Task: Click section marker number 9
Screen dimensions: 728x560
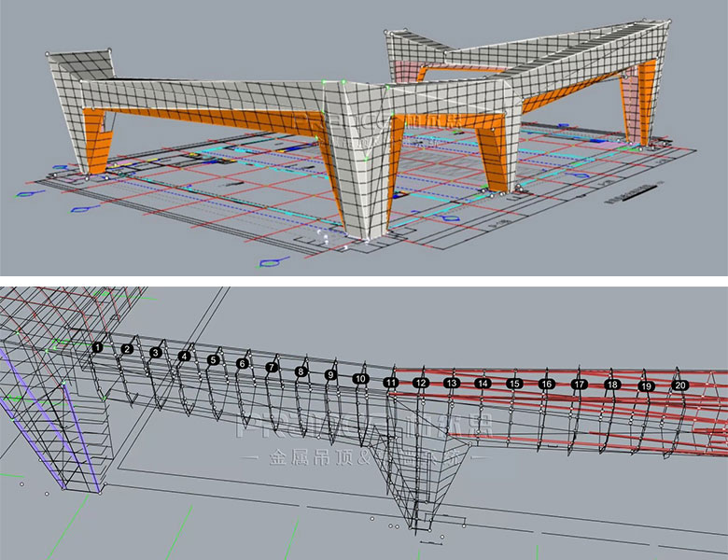Action: pyautogui.click(x=329, y=374)
